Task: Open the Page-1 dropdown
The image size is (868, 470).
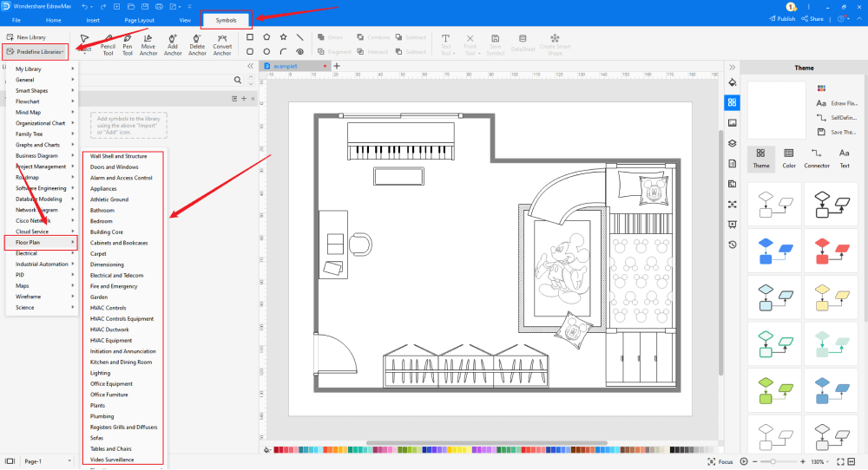Action: click(x=48, y=461)
